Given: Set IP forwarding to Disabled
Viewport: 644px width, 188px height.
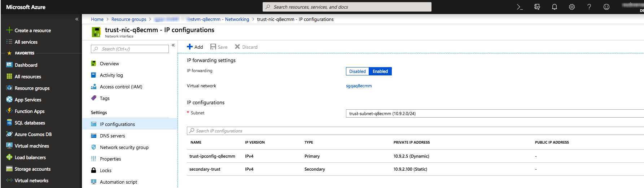Looking at the screenshot, I should click(x=357, y=71).
